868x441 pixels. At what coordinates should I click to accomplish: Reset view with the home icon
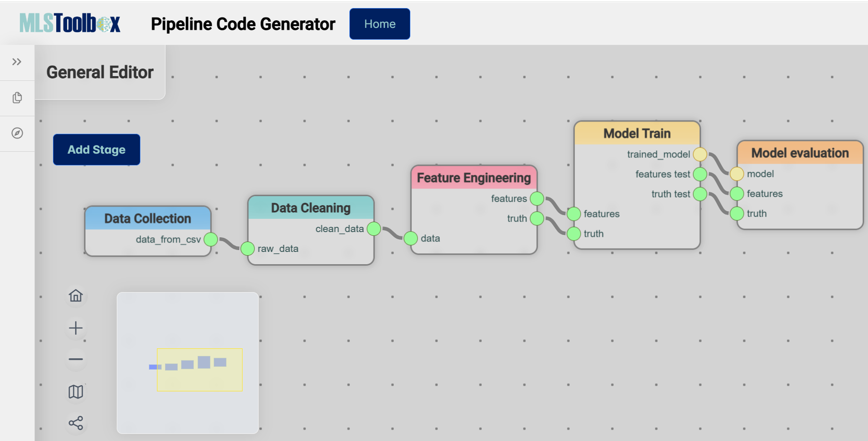tap(76, 295)
